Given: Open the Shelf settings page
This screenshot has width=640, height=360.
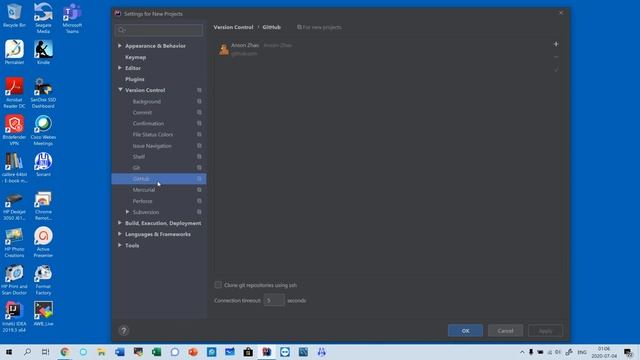Looking at the screenshot, I should [x=138, y=157].
